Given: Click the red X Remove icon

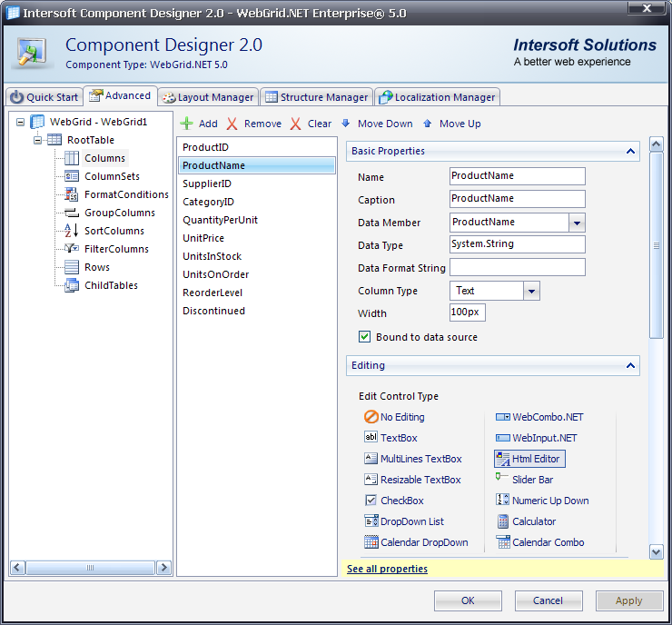Looking at the screenshot, I should (x=232, y=124).
